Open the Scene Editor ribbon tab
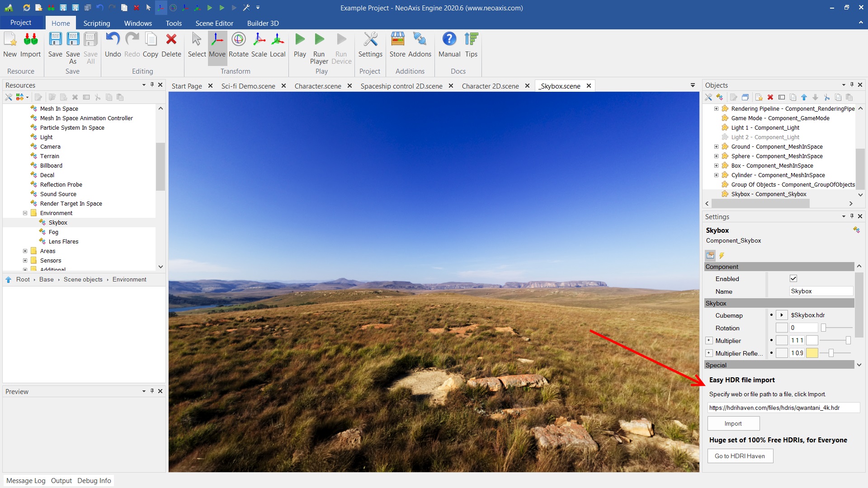The width and height of the screenshot is (868, 488). tap(214, 23)
